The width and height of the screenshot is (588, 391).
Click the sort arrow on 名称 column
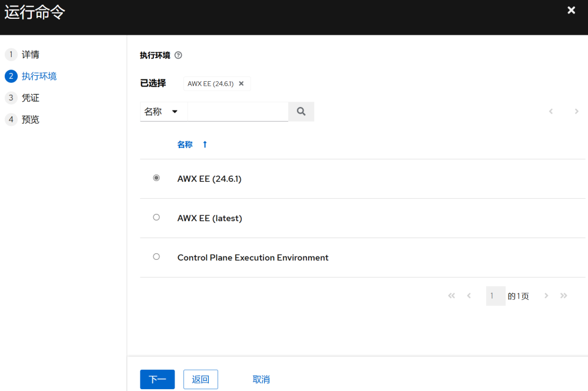click(x=205, y=144)
